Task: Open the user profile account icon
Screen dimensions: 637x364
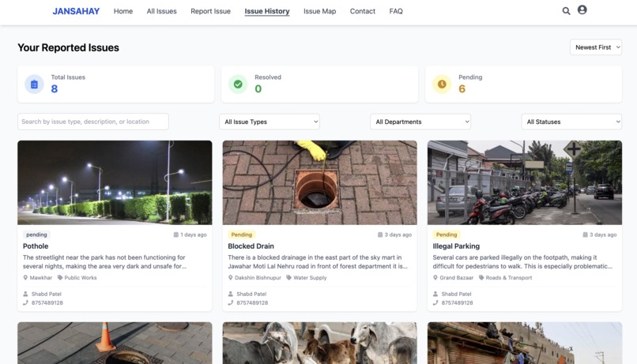Action: pyautogui.click(x=582, y=9)
